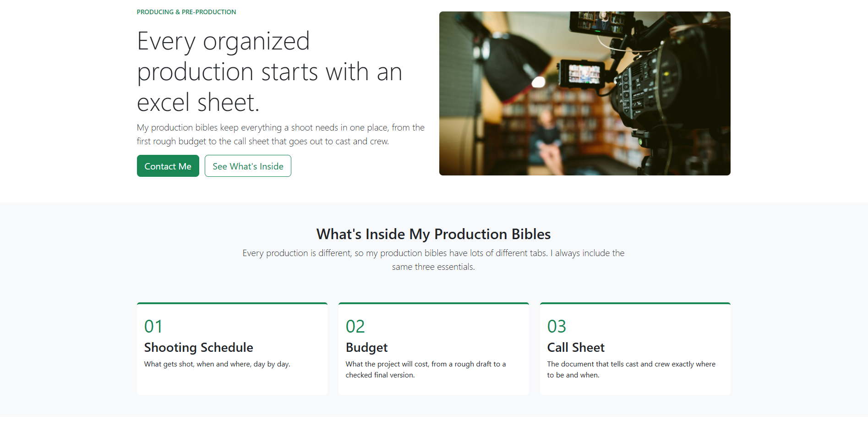
Task: Click the 01 card number
Action: click(153, 326)
